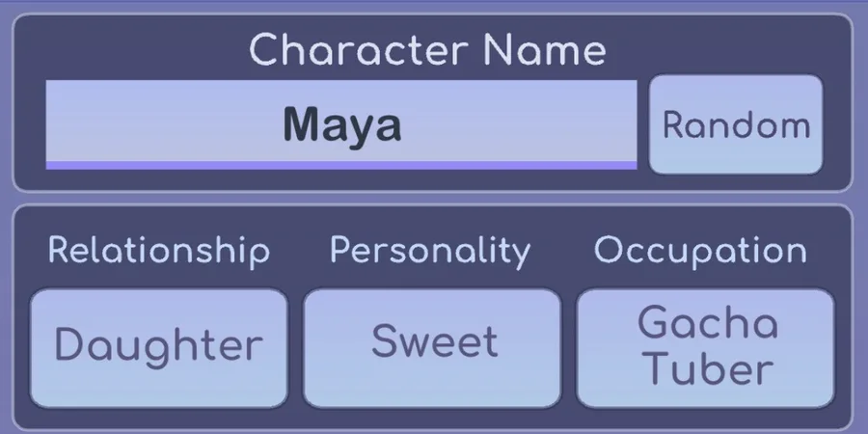Open the Daughter relationship selector
Viewport: 868px width, 434px height.
click(x=159, y=348)
